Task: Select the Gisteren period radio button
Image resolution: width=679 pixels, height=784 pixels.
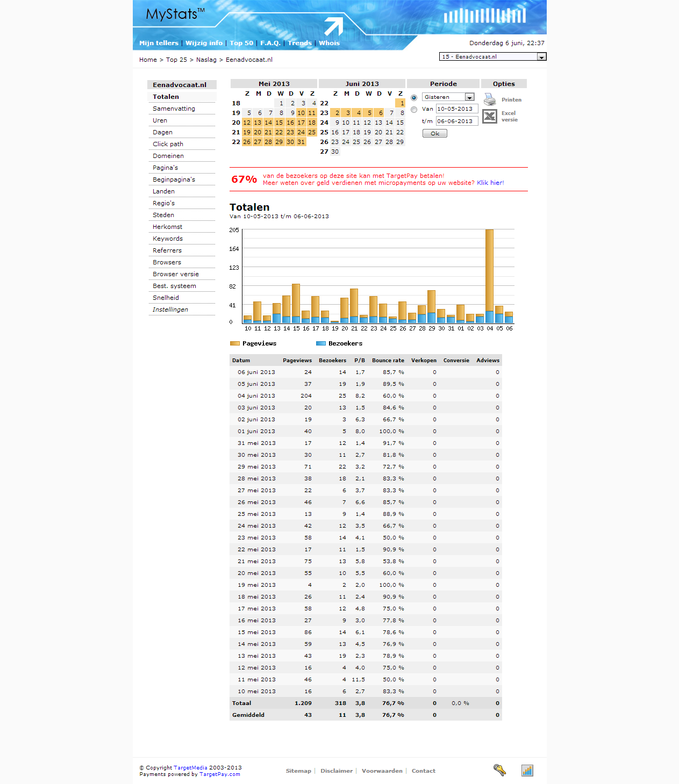Action: (414, 98)
